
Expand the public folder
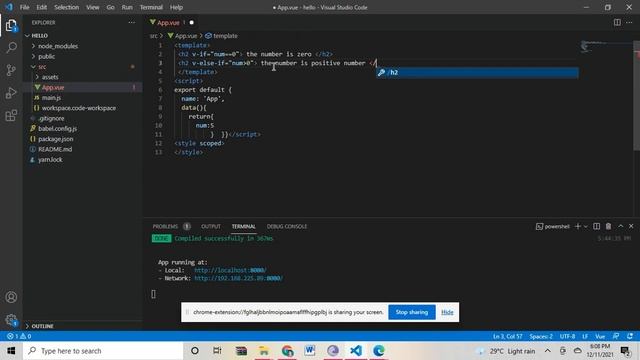47,56
